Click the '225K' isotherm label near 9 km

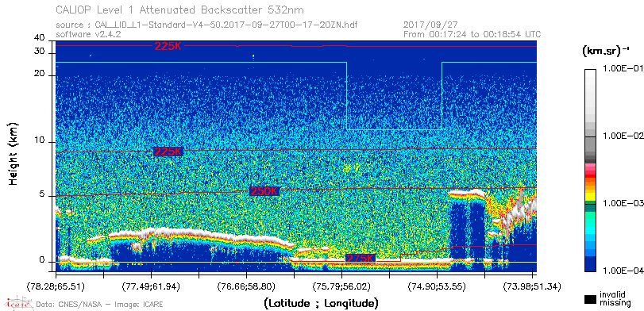168,152
